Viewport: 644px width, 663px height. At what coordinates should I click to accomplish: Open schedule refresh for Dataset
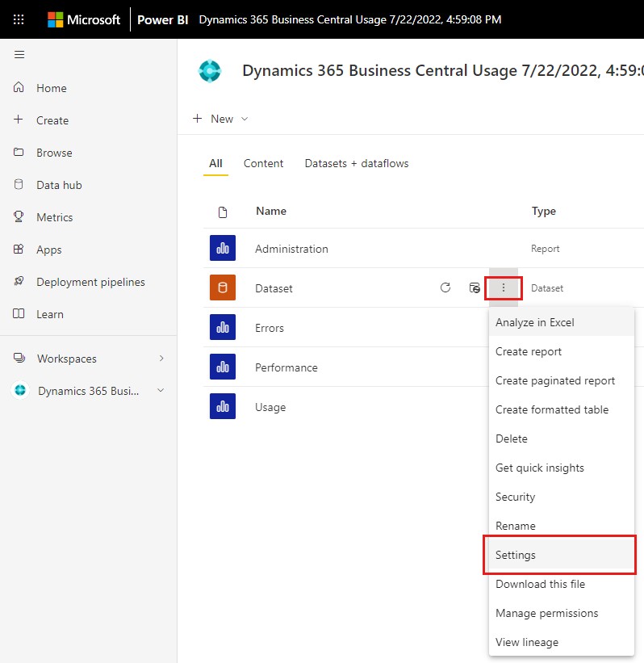click(x=475, y=288)
